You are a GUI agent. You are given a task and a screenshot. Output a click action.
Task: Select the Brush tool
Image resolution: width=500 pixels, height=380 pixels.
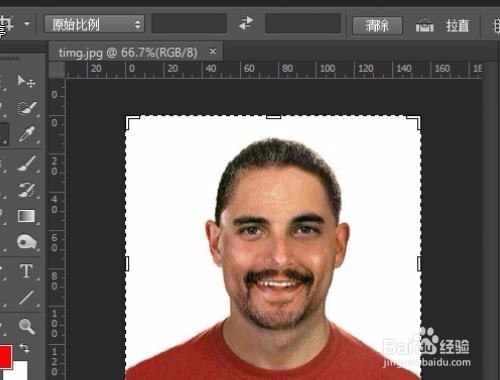pos(27,164)
